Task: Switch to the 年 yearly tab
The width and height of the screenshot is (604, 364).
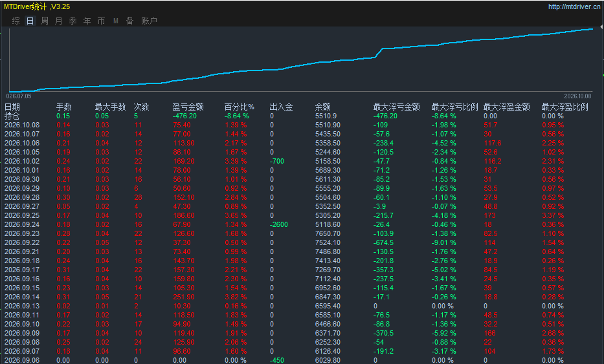Action: 87,21
